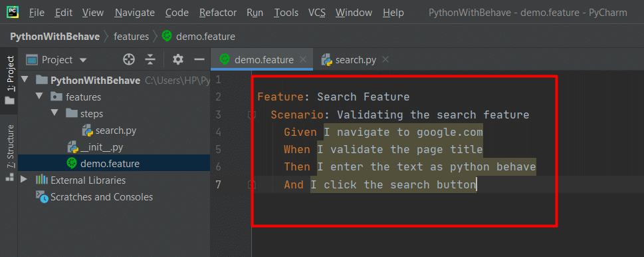Image resolution: width=644 pixels, height=257 pixels.
Task: Open the File menu
Action: [37, 13]
